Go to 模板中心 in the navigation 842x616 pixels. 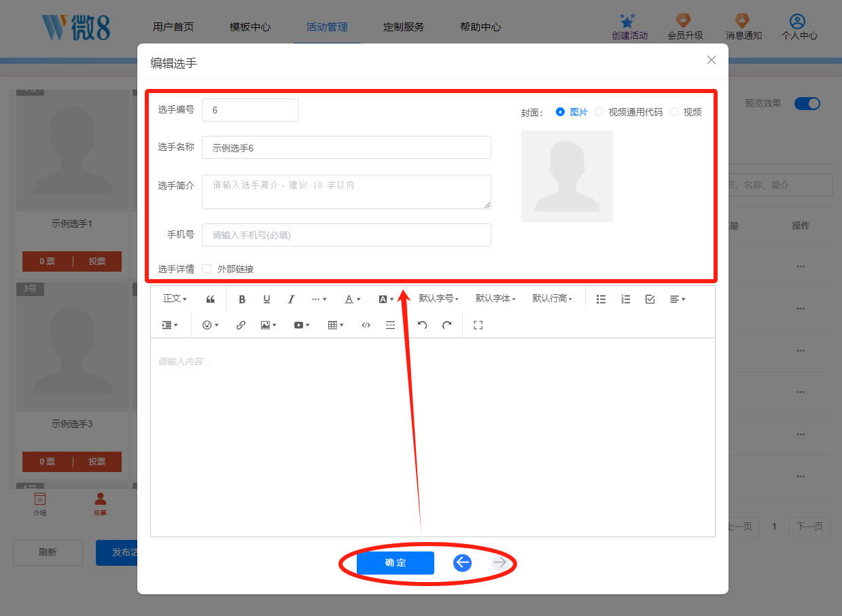250,27
